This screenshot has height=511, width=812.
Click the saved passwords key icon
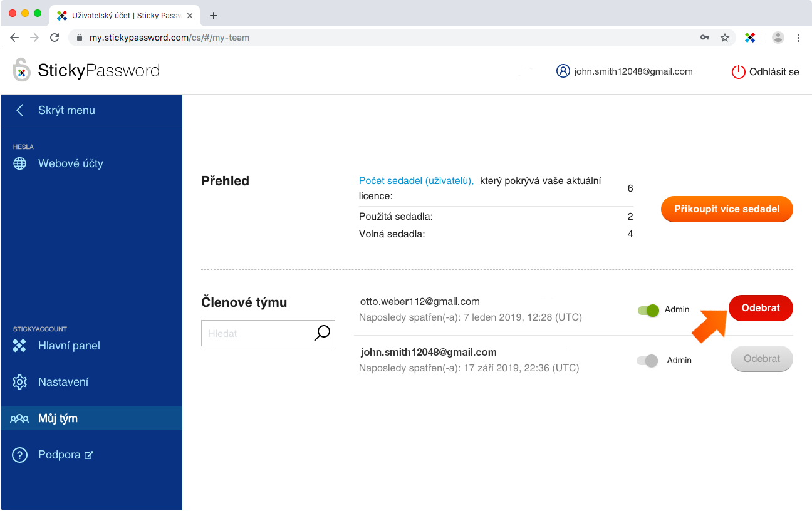click(705, 38)
